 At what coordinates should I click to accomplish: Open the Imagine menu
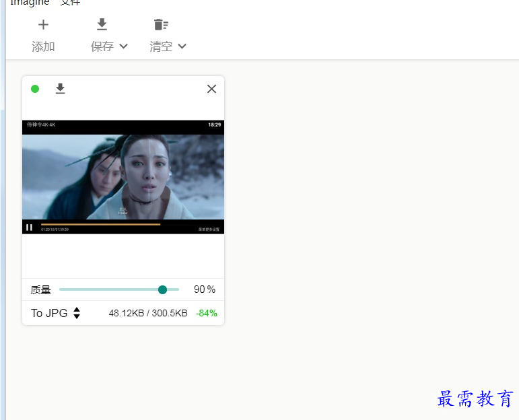(30, 3)
